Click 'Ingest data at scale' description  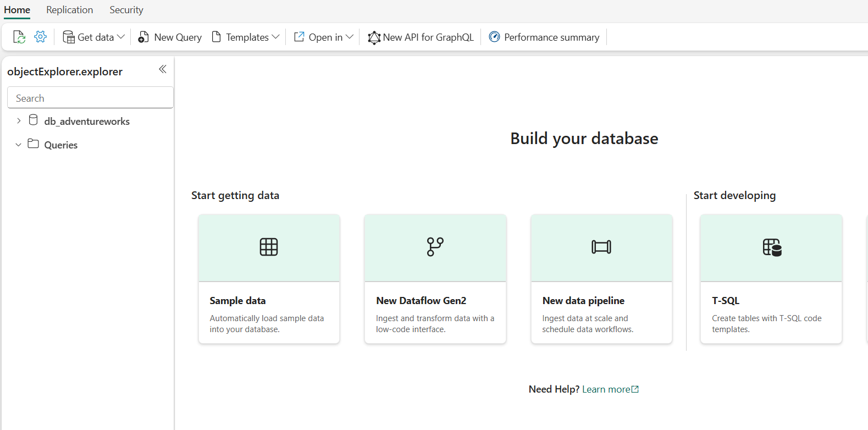click(588, 324)
